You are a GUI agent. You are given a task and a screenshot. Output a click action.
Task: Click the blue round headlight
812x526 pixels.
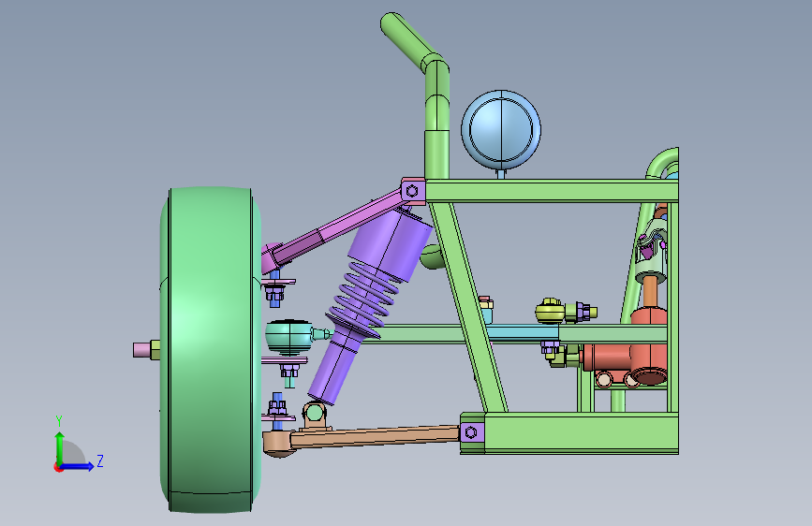click(x=501, y=130)
